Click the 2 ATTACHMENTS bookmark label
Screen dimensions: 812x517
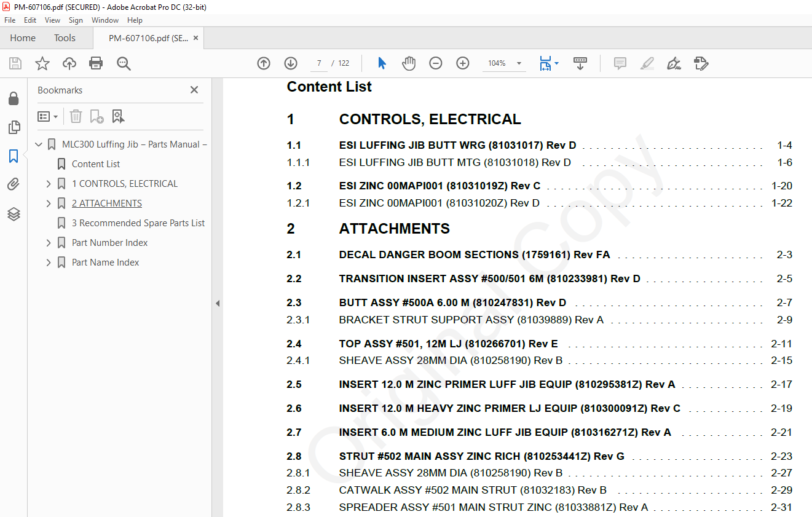[x=107, y=203]
